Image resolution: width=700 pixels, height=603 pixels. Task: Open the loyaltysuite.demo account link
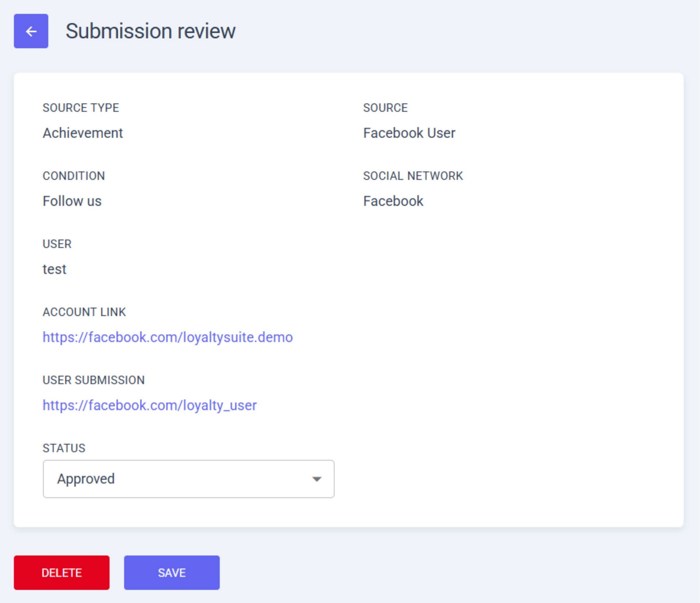[x=168, y=337]
